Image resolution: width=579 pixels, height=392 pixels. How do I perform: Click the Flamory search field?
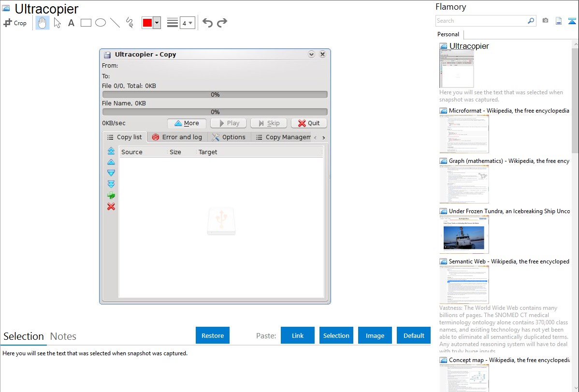(x=481, y=21)
